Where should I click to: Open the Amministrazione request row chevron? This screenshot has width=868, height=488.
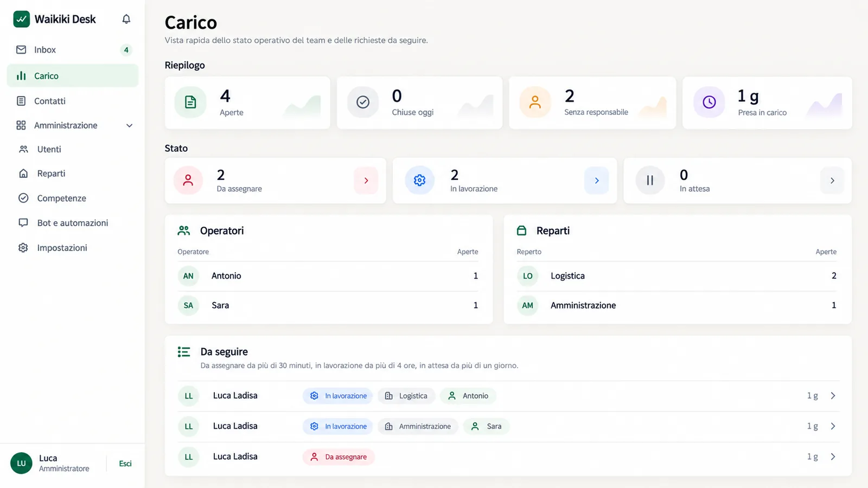tap(833, 426)
